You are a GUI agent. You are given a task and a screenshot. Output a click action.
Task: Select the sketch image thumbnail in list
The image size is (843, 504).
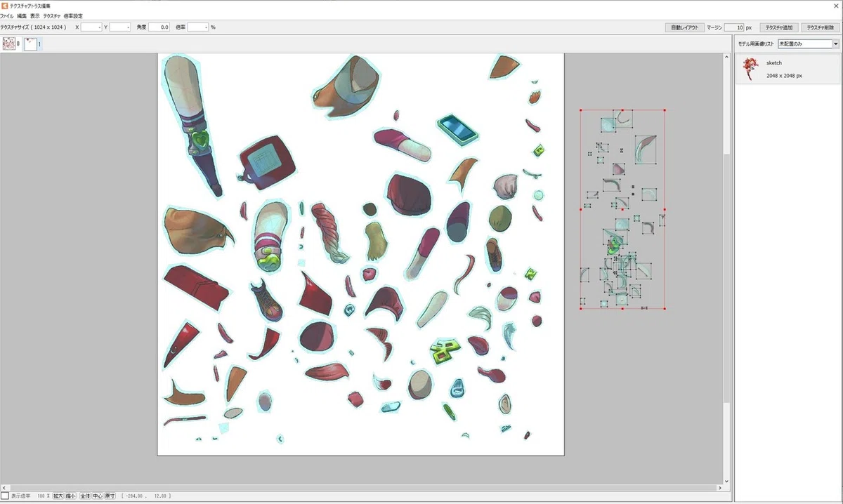752,69
